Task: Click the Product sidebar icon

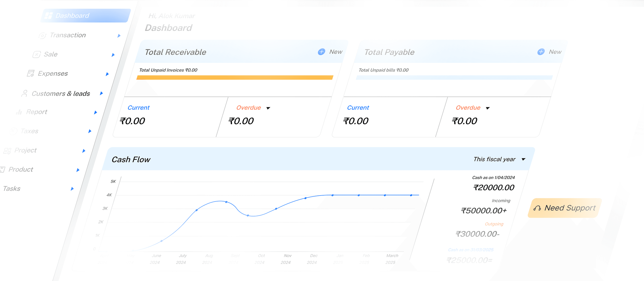Action: pos(2,169)
